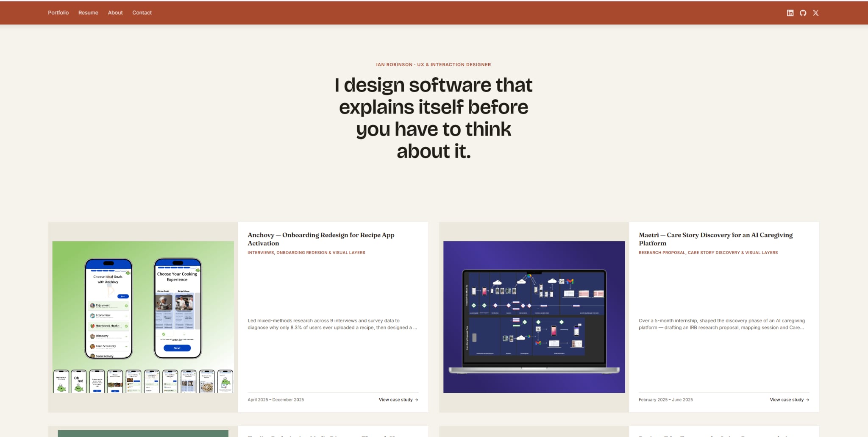
Task: Click the Maetri description about 5-month internship
Action: [x=722, y=324]
